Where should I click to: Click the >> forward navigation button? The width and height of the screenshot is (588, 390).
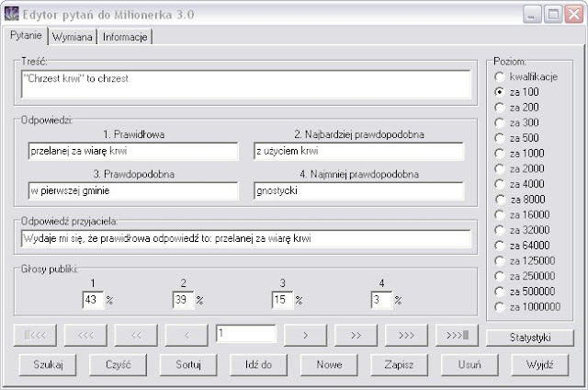click(356, 335)
